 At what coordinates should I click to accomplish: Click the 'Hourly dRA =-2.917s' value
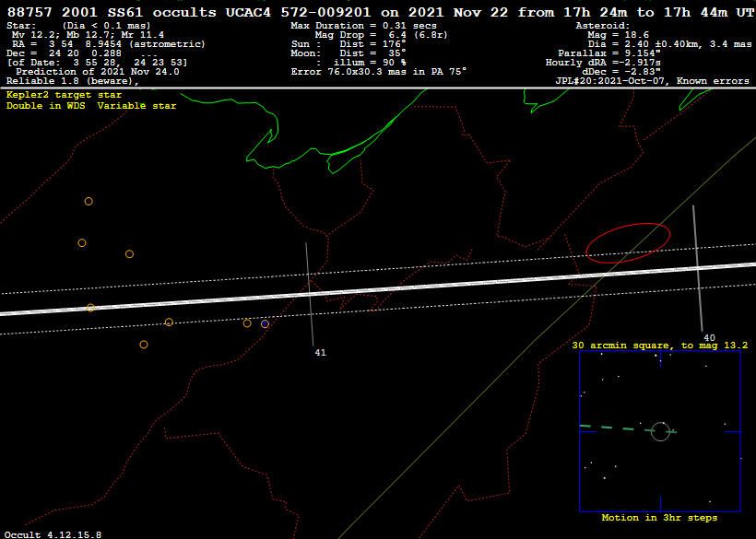point(603,62)
